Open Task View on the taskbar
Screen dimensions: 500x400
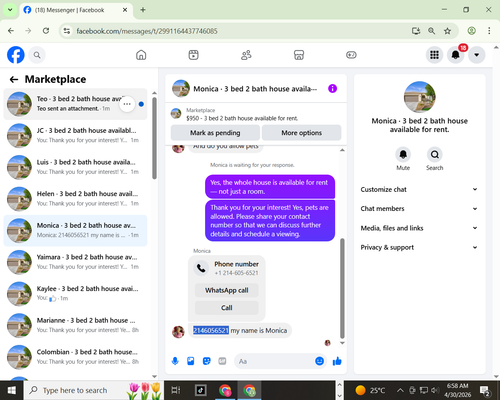point(175,390)
